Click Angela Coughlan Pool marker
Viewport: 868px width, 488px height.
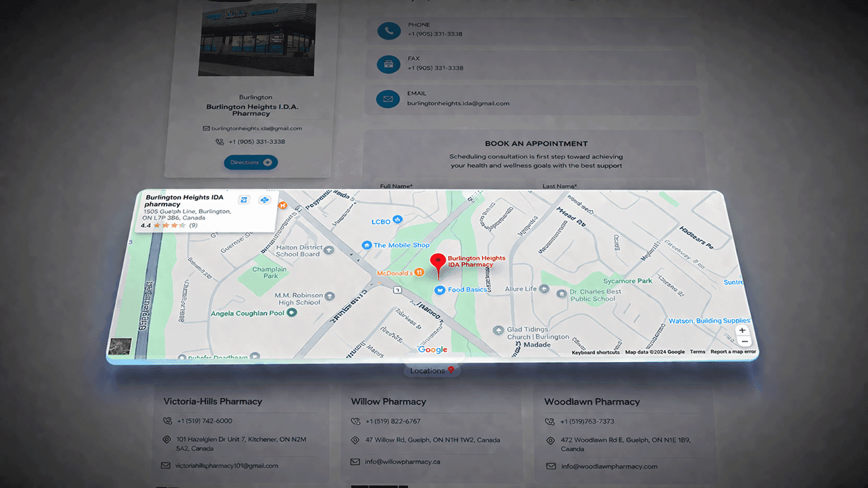[292, 313]
